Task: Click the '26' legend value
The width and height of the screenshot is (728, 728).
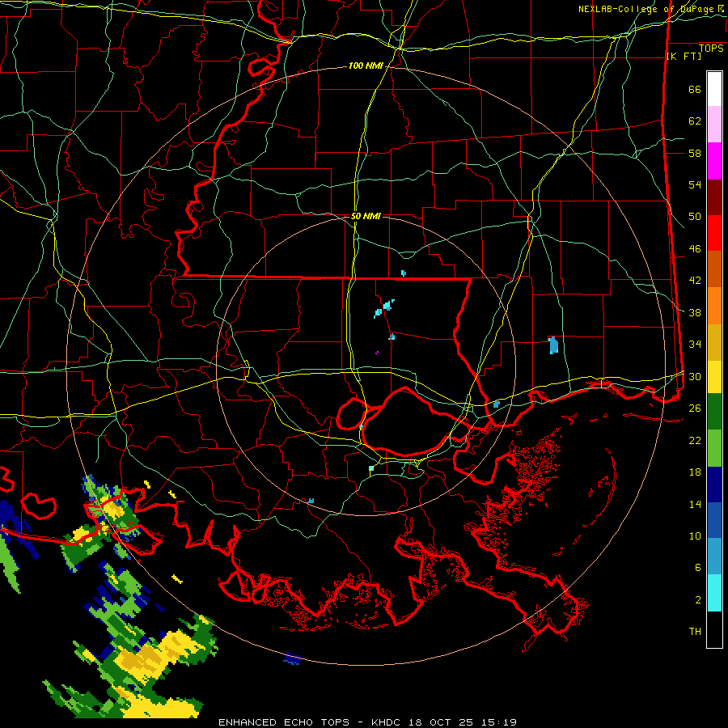Action: (695, 408)
